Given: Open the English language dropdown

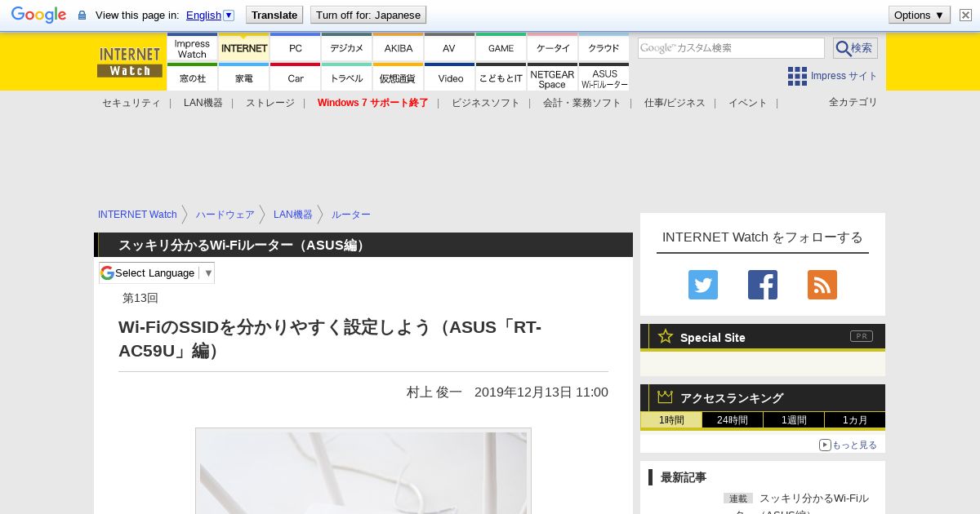Looking at the screenshot, I should pos(210,15).
